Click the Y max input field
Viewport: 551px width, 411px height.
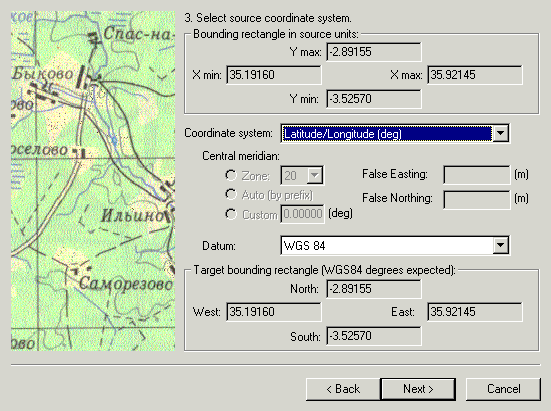[x=374, y=52]
